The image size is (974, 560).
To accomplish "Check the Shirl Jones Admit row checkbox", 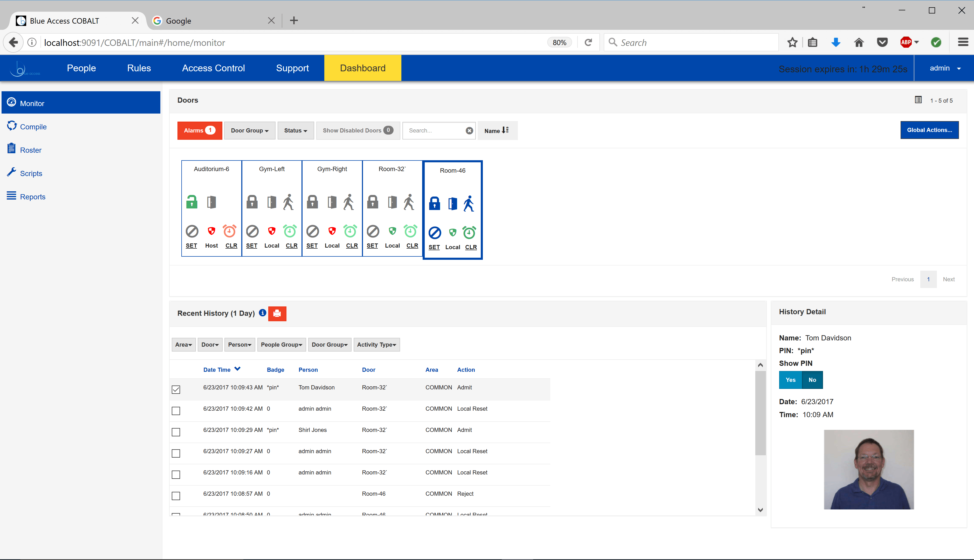I will 176,432.
